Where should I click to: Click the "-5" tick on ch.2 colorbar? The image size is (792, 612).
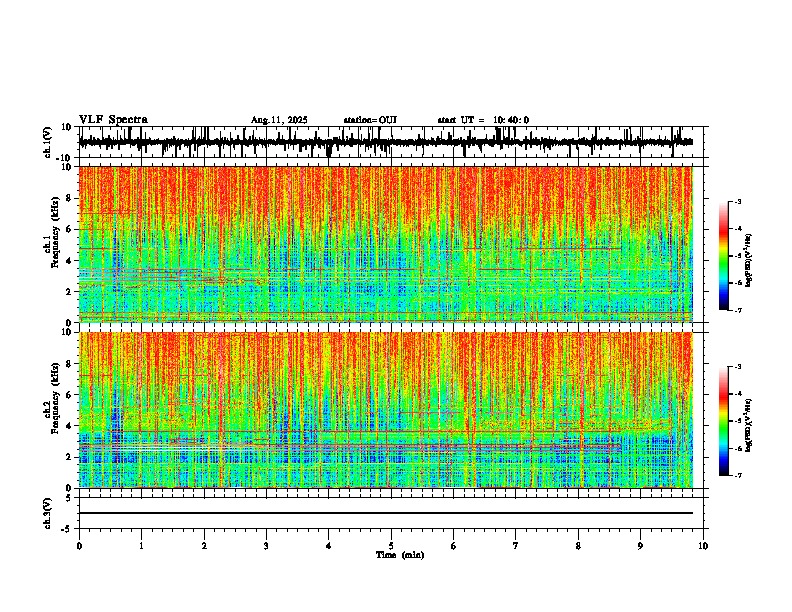[738, 421]
